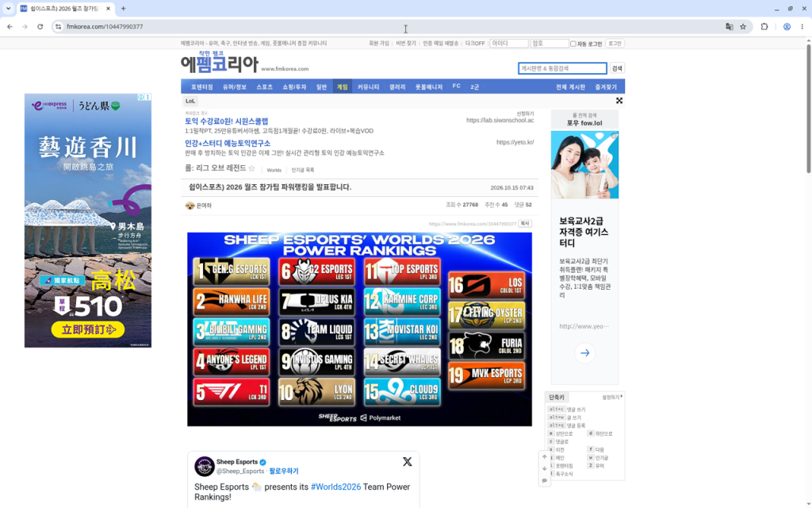Click the 복사 copy URL button

pyautogui.click(x=525, y=223)
